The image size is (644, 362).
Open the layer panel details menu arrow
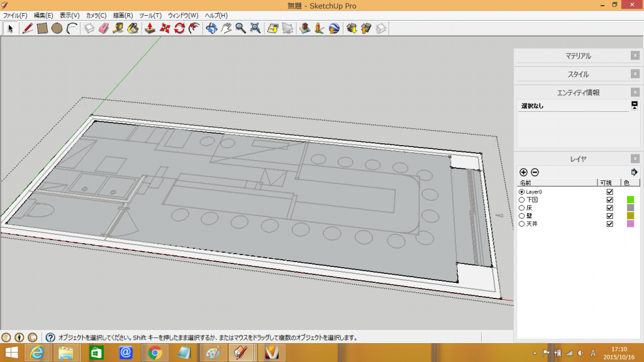pyautogui.click(x=634, y=172)
